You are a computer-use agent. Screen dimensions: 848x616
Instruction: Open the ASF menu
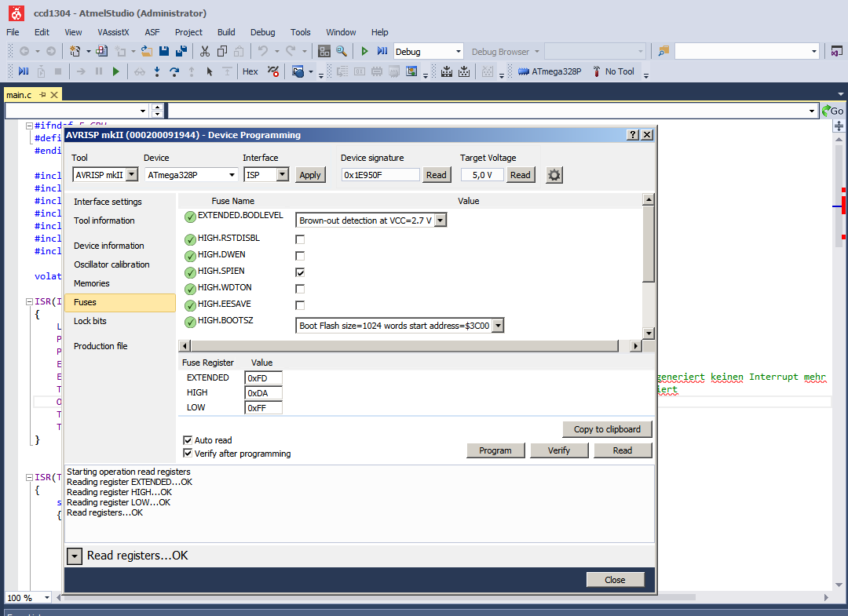pos(152,32)
